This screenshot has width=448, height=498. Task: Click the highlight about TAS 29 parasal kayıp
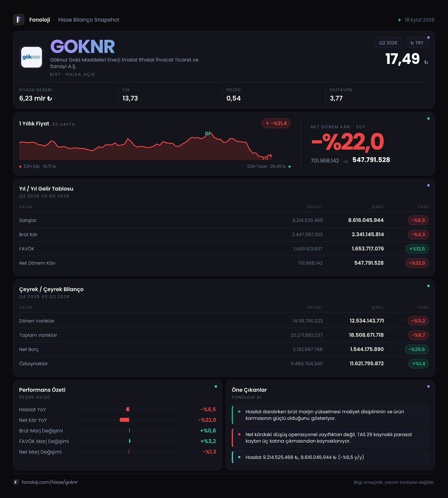pos(330,438)
